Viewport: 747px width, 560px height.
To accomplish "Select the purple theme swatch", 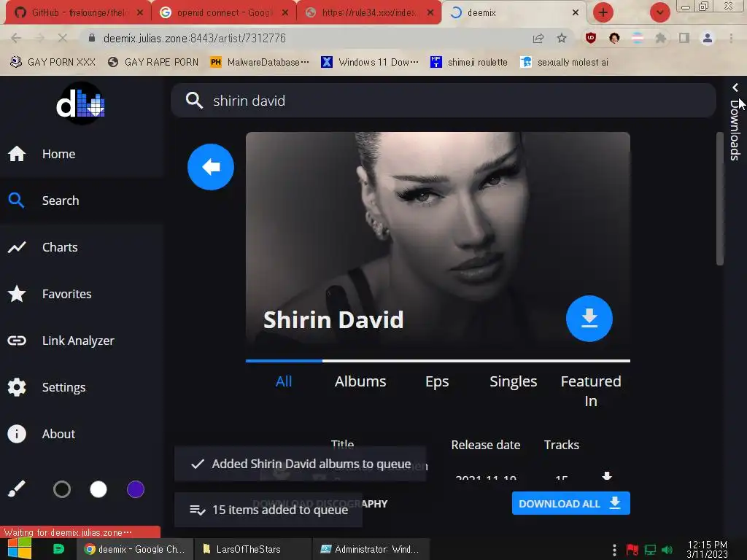I will point(136,489).
